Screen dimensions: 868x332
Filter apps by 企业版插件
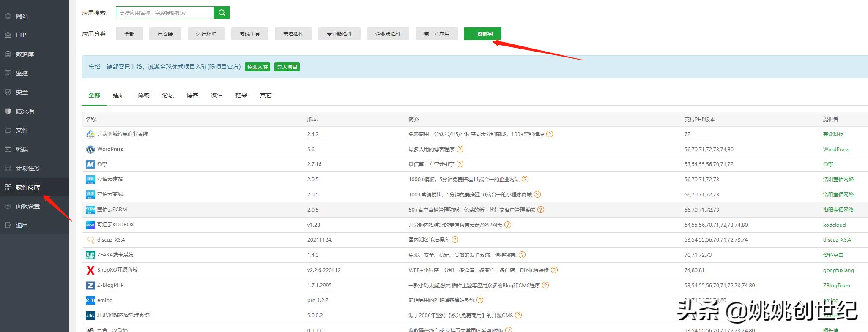(388, 34)
